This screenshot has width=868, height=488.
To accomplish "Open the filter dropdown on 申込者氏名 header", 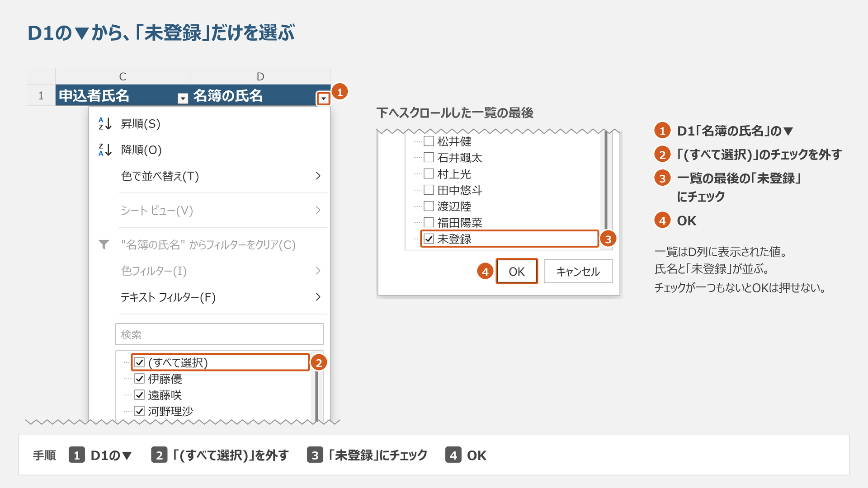I will (x=183, y=99).
